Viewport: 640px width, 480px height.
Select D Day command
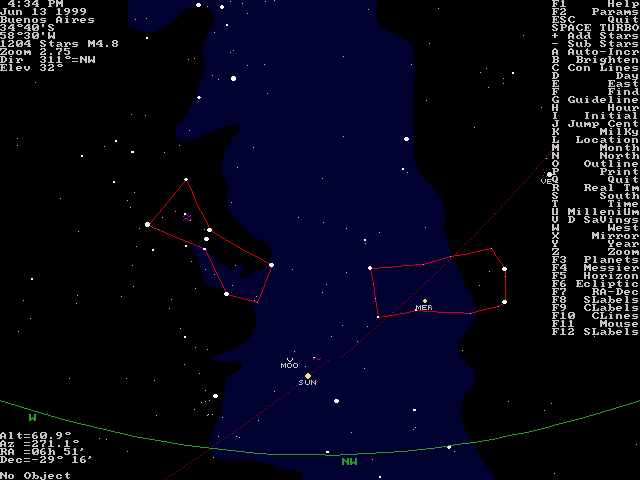(x=596, y=76)
